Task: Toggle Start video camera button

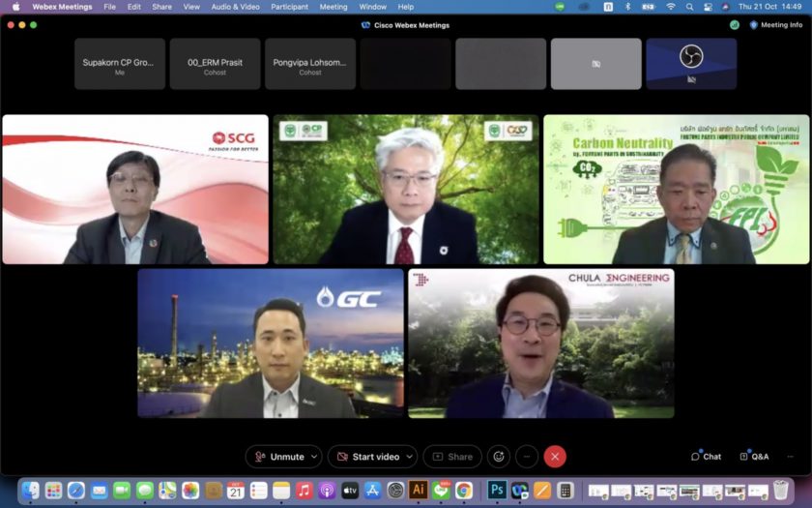Action: [x=366, y=457]
